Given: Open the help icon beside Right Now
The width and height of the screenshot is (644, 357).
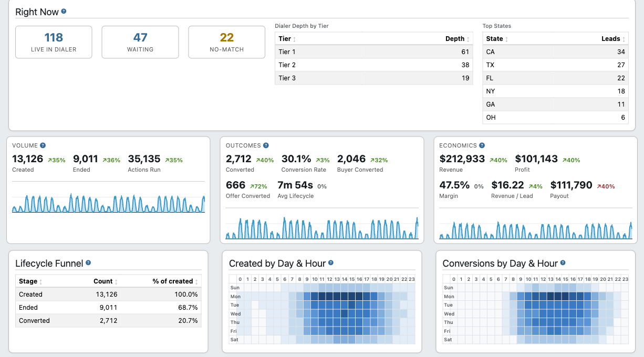Looking at the screenshot, I should (64, 11).
